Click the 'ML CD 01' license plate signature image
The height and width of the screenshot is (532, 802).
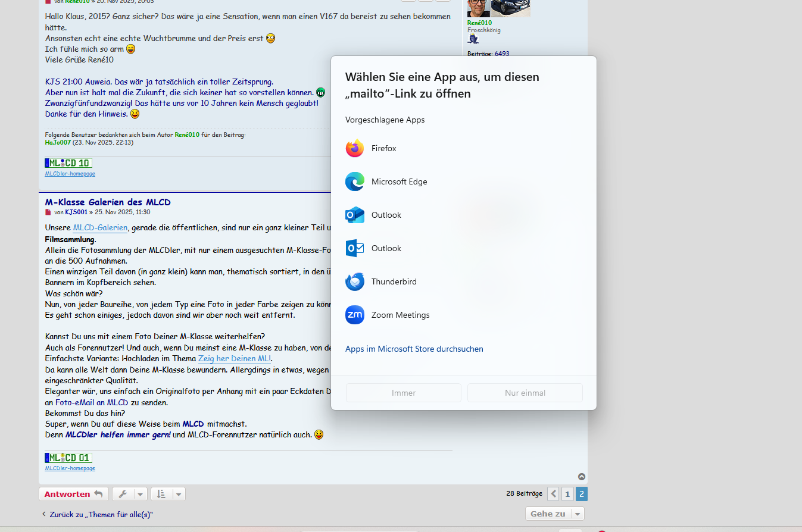click(x=68, y=458)
